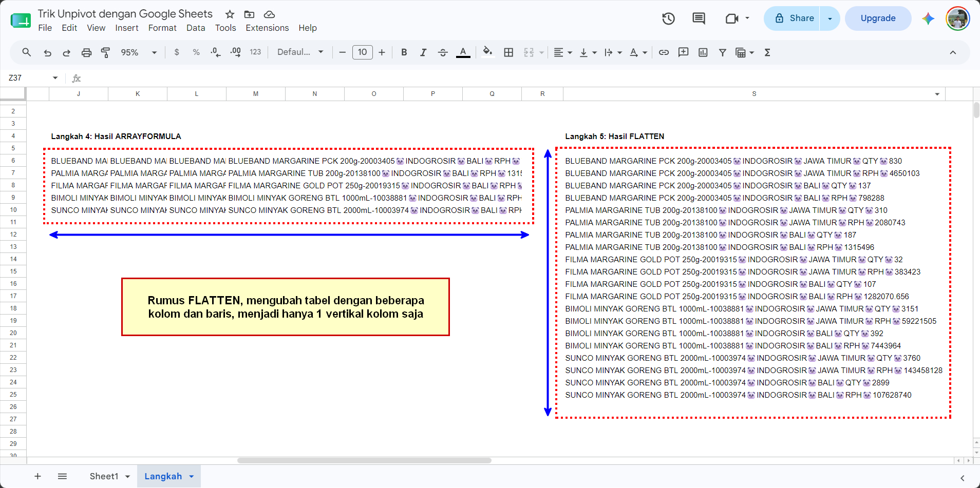
Task: Click the formula bar
Action: [529, 78]
